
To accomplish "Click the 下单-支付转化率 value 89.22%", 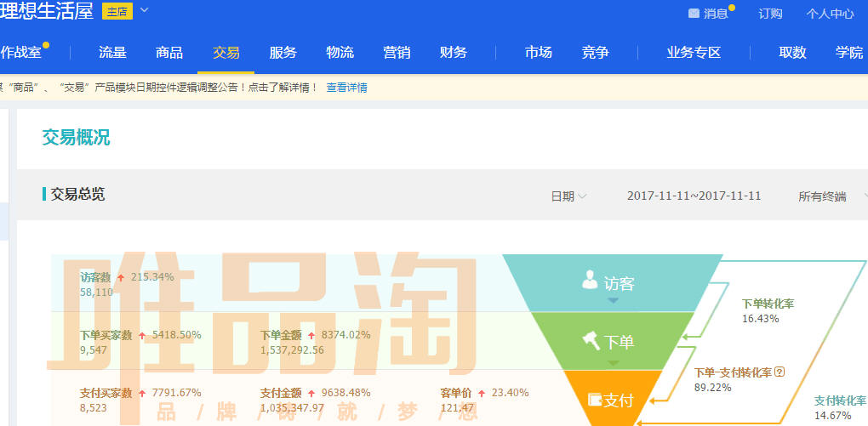I will pos(713,387).
